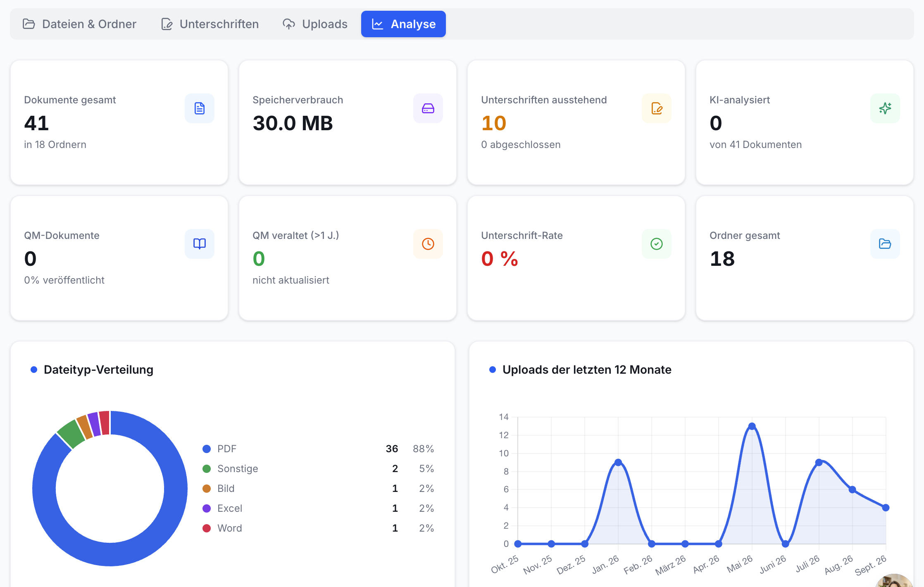Click the sparkle icon in KI-analysiert card
The width and height of the screenshot is (924, 587).
(885, 108)
